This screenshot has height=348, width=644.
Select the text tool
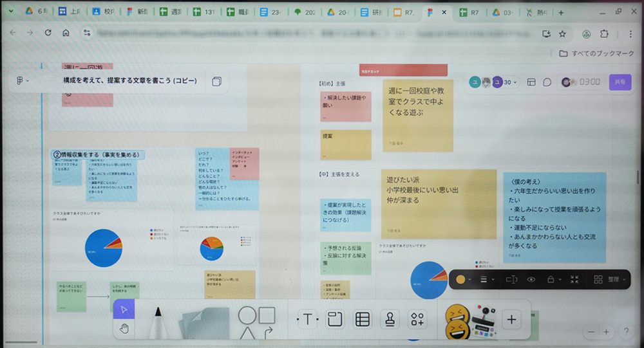pos(307,319)
